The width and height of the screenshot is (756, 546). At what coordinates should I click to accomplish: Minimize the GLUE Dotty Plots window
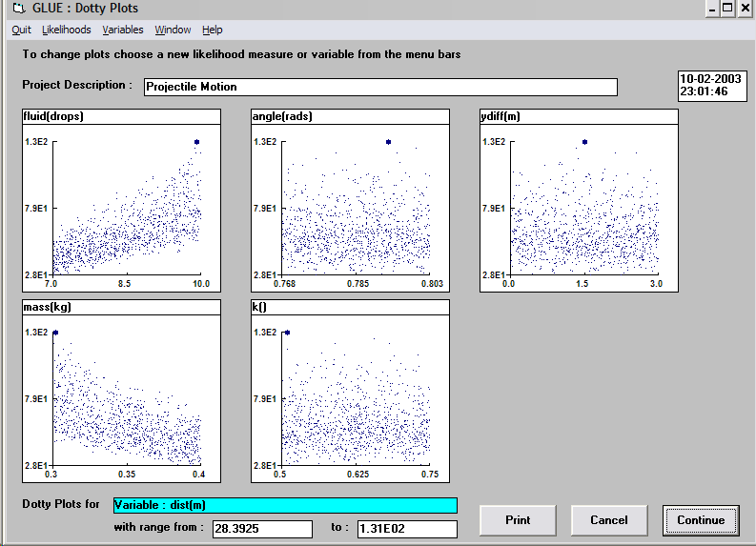point(712,9)
